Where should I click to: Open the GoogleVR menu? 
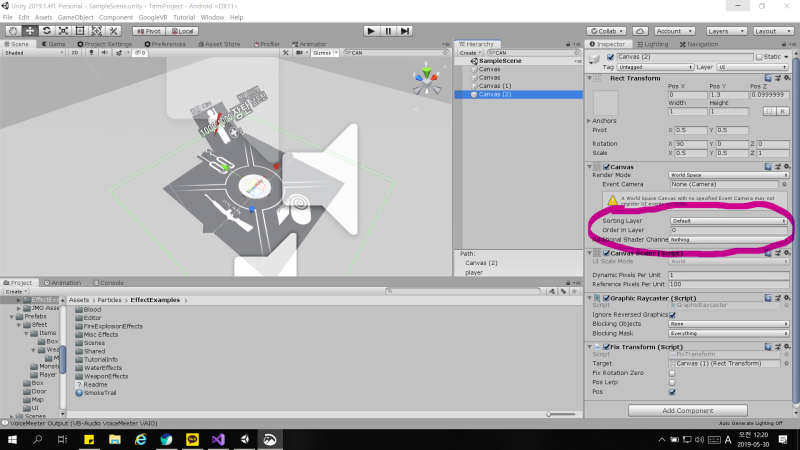153,17
